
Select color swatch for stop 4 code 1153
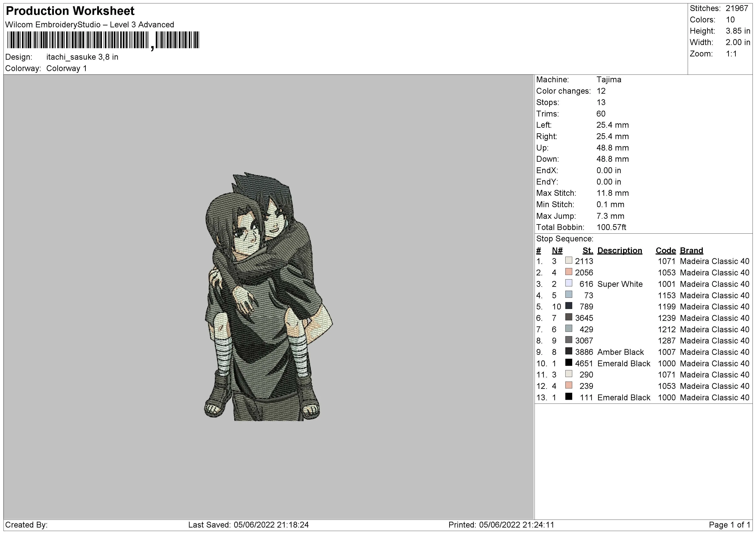[569, 295]
